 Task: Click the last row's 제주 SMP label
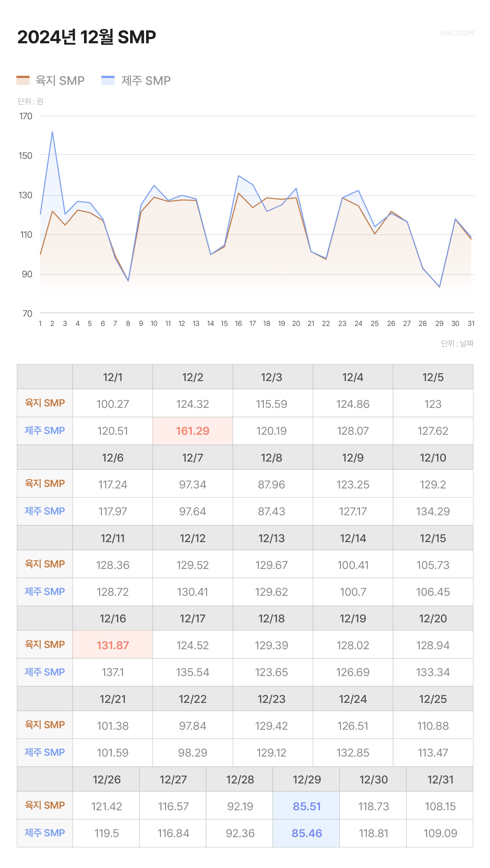click(45, 833)
